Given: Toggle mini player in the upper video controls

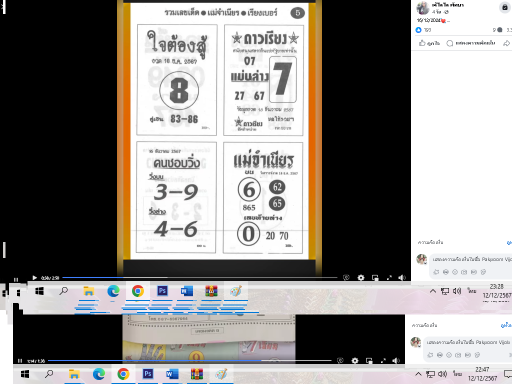Looking at the screenshot, I should 375,277.
